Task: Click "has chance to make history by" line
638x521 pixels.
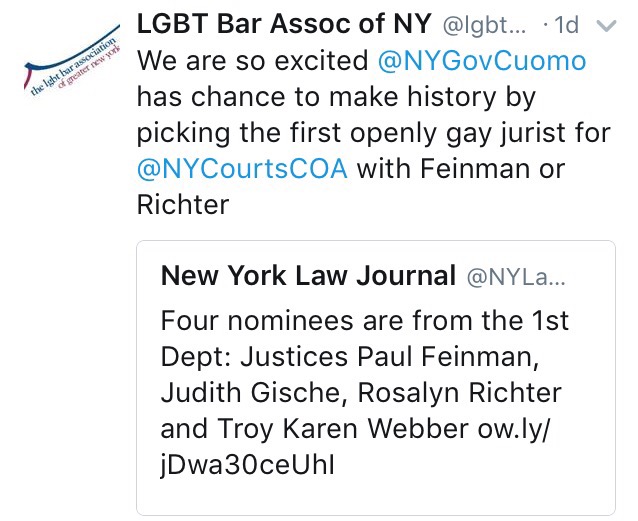Action: pyautogui.click(x=335, y=97)
